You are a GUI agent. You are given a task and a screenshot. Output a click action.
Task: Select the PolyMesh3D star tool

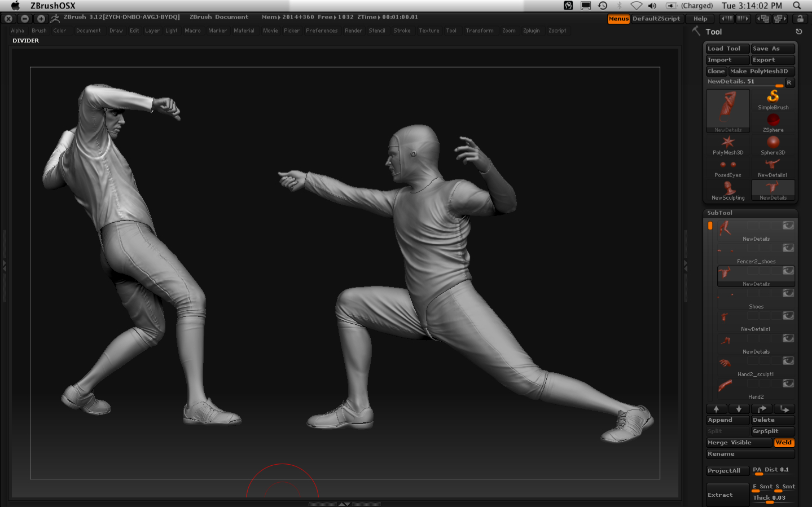[728, 145]
